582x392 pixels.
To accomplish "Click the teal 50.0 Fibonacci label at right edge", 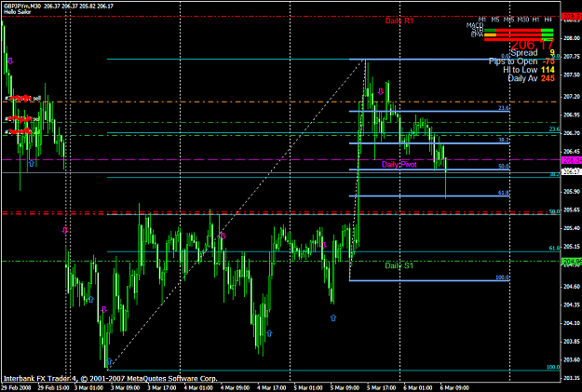I will [555, 211].
